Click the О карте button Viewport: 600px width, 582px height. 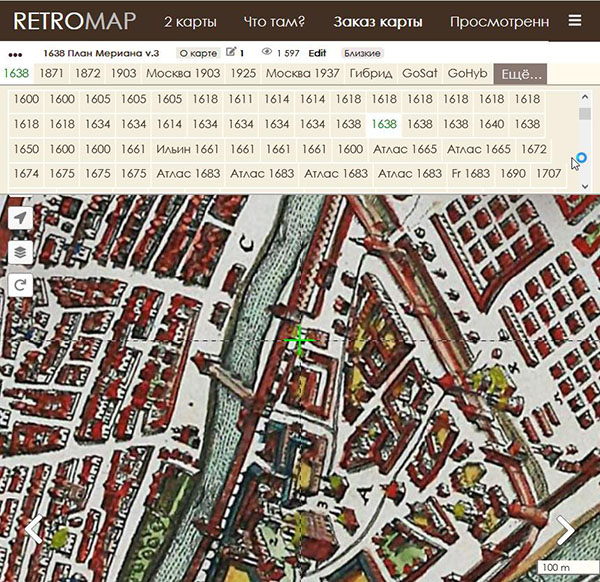[197, 52]
